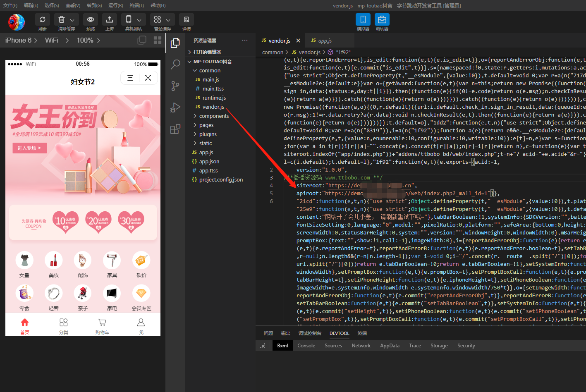This screenshot has width=586, height=392.
Task: Open the 查看(V) menu
Action: pyautogui.click(x=73, y=5)
